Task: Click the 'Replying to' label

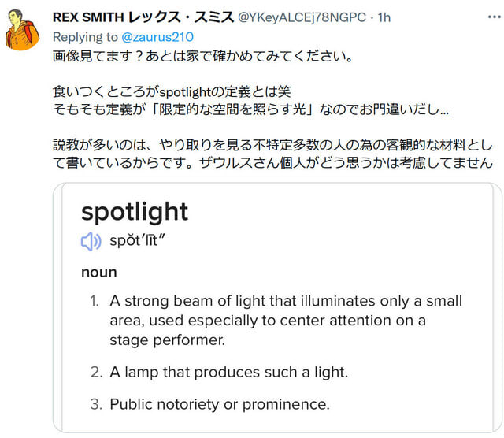Action: [x=85, y=37]
